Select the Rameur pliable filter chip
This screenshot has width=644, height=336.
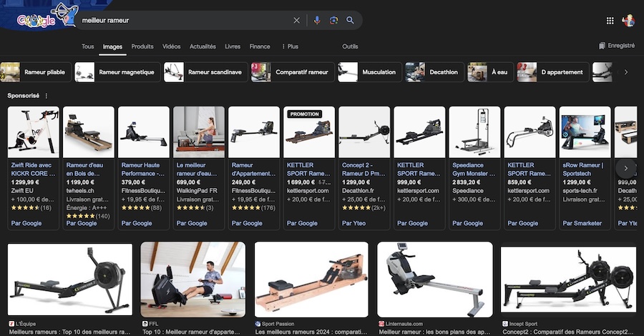coord(34,72)
